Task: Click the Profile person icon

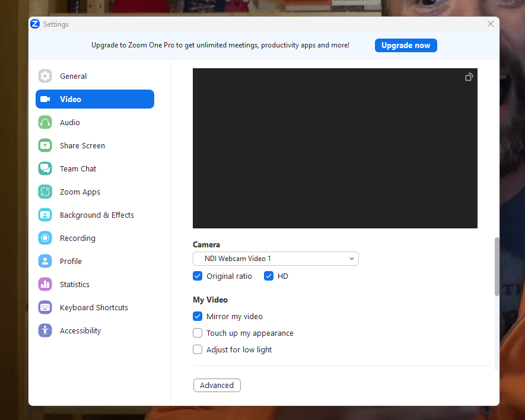Action: 45,261
